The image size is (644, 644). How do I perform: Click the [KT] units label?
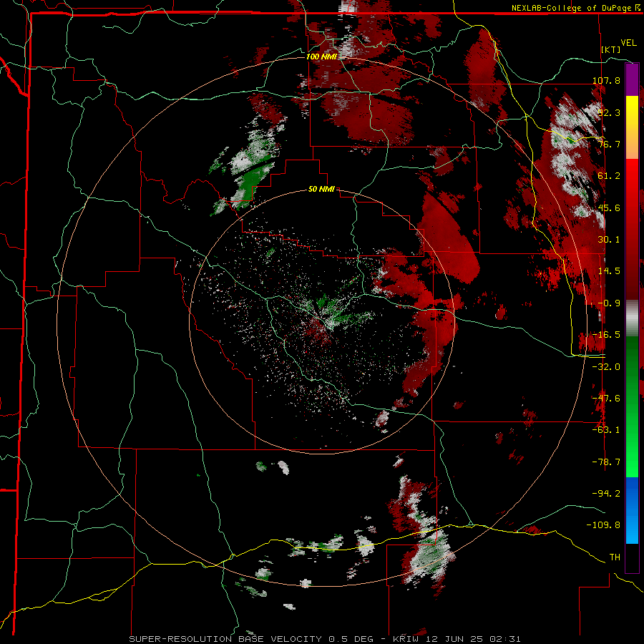click(611, 49)
